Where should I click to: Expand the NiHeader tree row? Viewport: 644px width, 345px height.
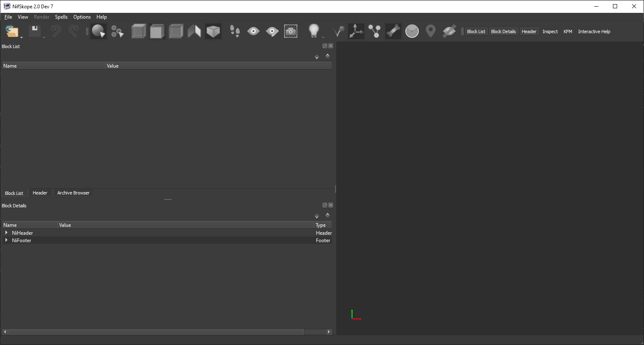(x=6, y=233)
